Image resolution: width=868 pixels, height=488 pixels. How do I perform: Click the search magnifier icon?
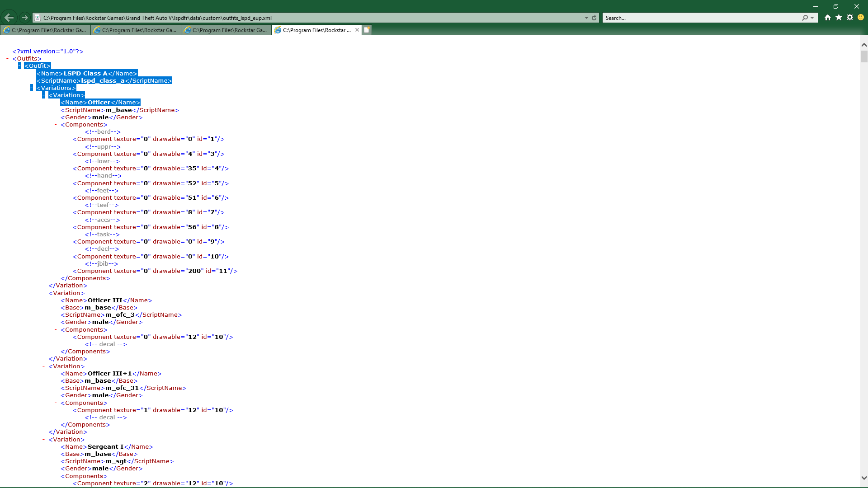805,18
